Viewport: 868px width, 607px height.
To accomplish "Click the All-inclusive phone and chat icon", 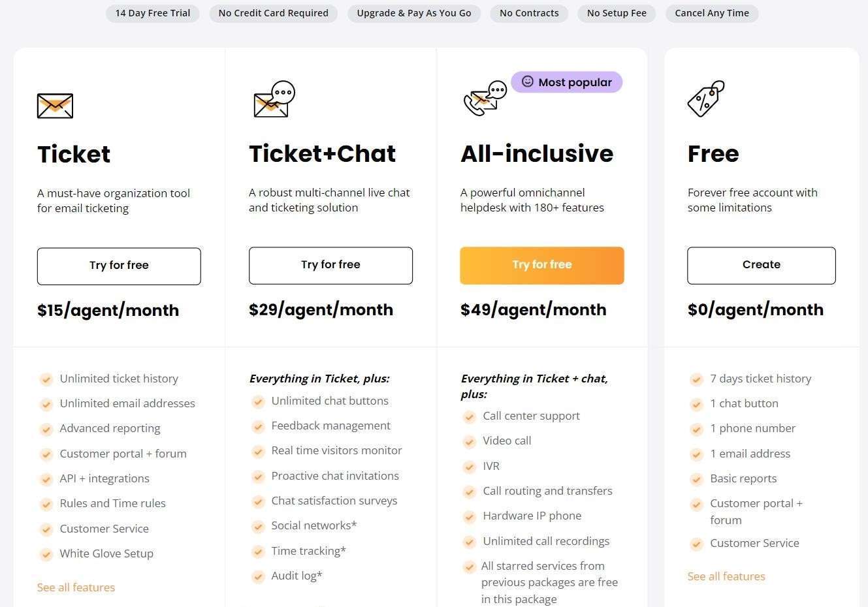I will point(485,99).
